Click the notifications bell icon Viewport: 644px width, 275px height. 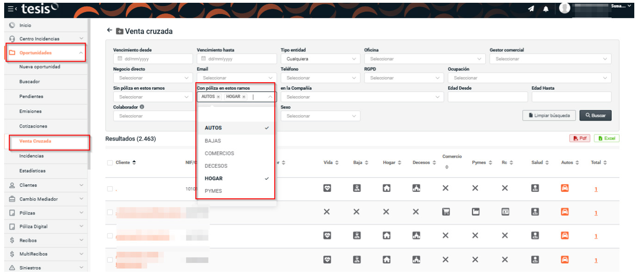click(546, 9)
